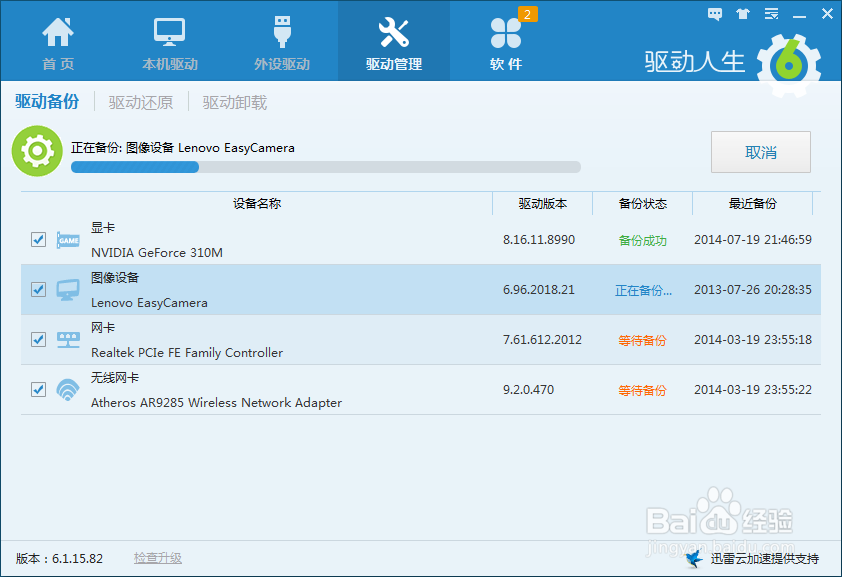Click the 正在备份 status text at top
The width and height of the screenshot is (842, 577).
tap(183, 148)
